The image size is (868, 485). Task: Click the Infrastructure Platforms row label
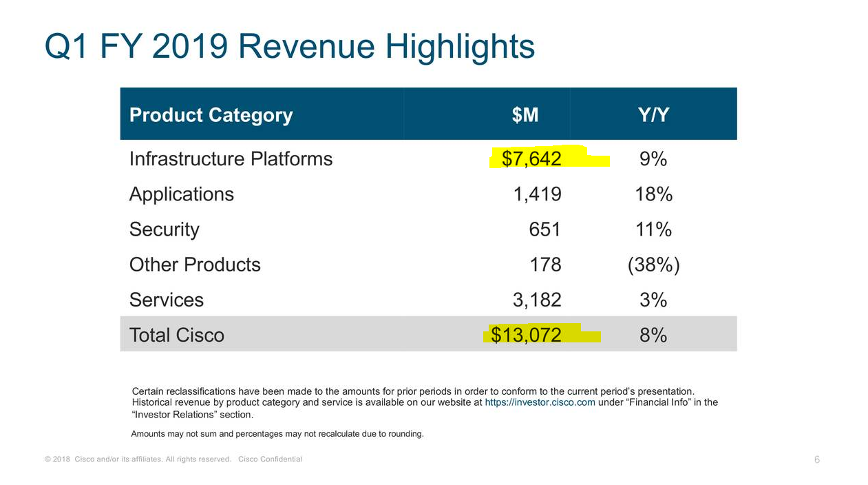[x=231, y=159]
